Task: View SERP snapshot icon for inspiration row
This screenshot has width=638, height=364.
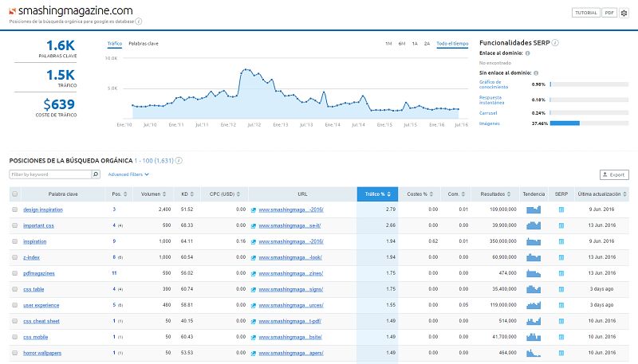Action: pyautogui.click(x=561, y=241)
